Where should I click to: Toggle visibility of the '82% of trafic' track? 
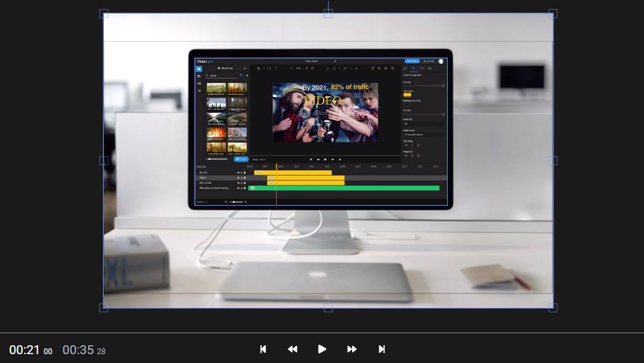click(x=238, y=182)
